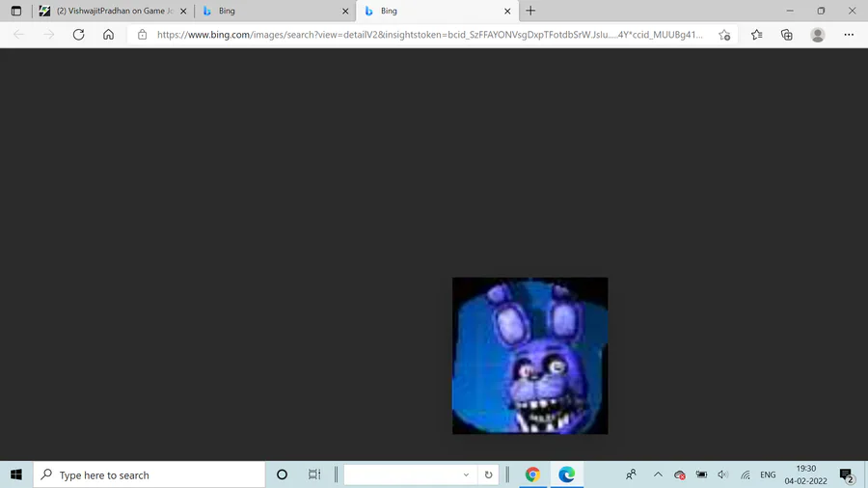
Task: Open the vertical tabs menu icon
Action: pos(16,11)
